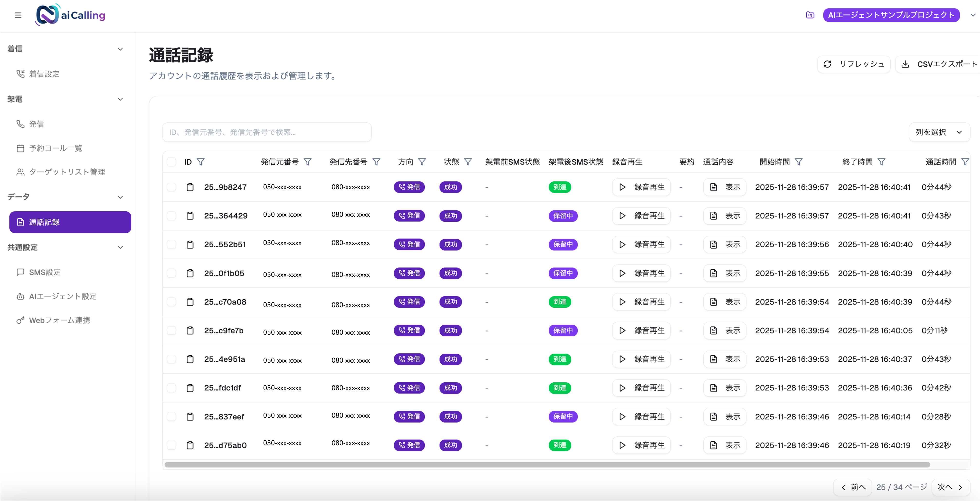
Task: Click the refresh icon next to リフレッシュ
Action: click(x=828, y=64)
